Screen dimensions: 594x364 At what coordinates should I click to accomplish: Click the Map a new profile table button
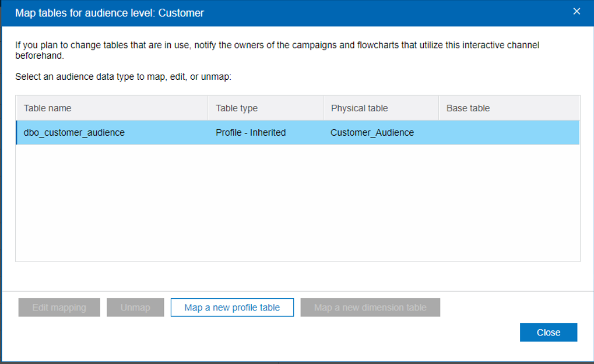[232, 308]
